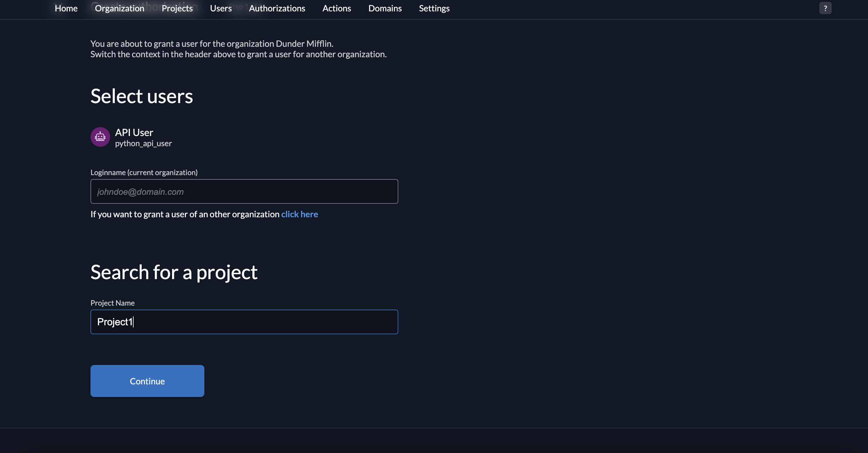868x453 pixels.
Task: Expand the organization context switcher
Action: pos(119,8)
